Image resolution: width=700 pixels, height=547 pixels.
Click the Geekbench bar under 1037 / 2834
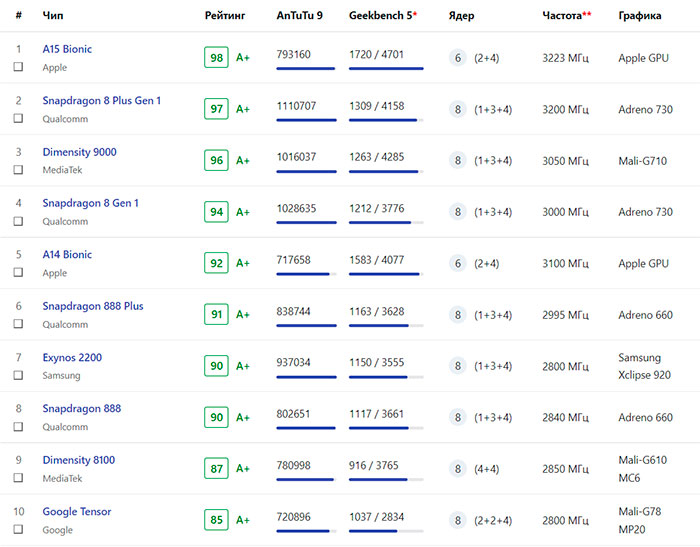pyautogui.click(x=386, y=531)
